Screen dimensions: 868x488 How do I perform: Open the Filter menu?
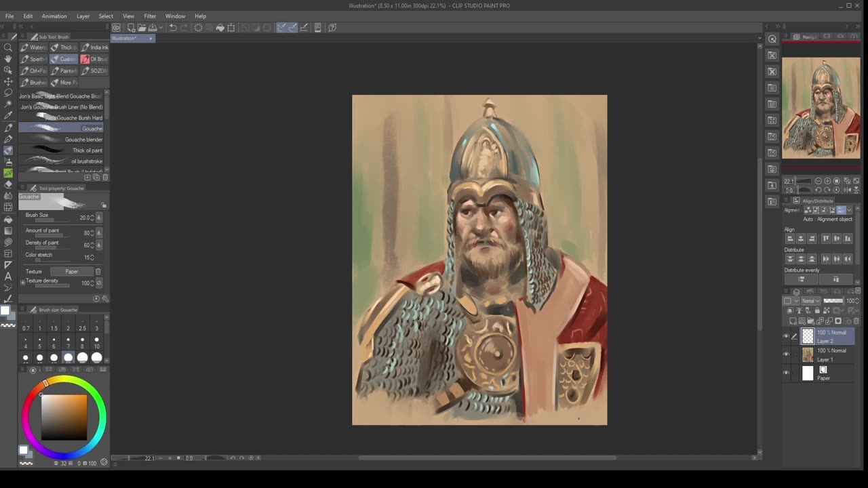click(150, 16)
